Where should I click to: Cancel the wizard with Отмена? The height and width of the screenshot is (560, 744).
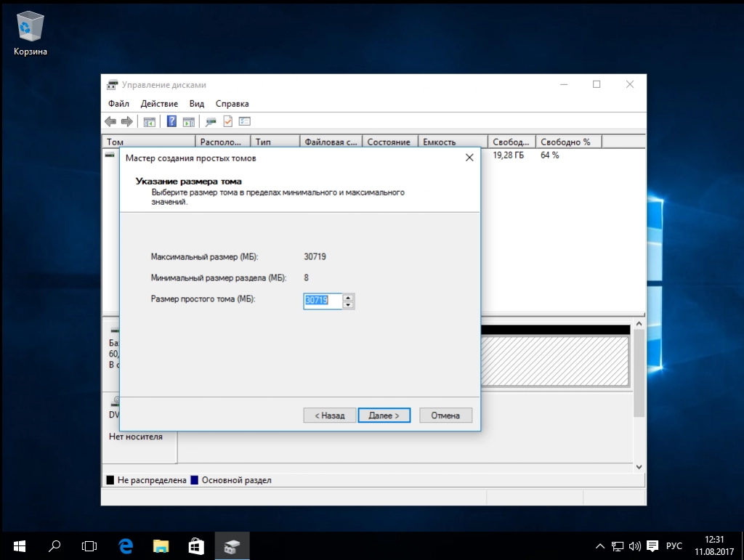(445, 415)
